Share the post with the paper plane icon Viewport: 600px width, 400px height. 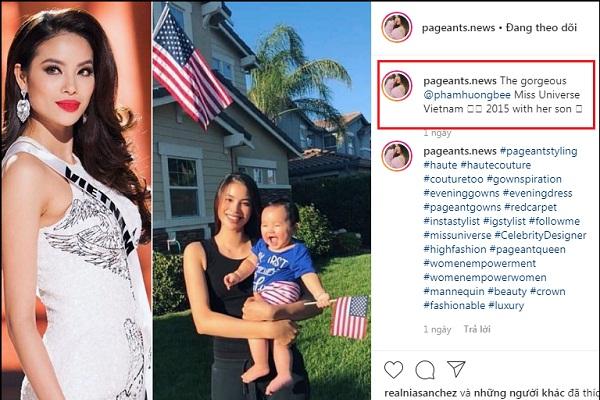(x=456, y=369)
